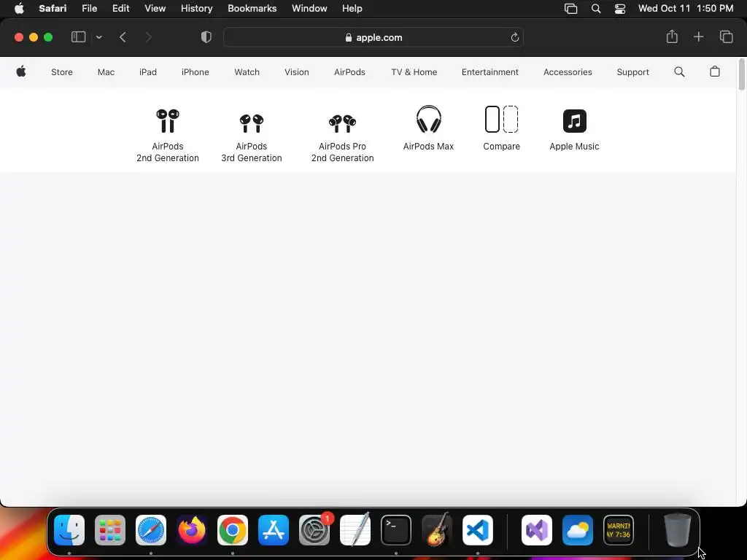Click the apple.com address bar

pos(373,37)
